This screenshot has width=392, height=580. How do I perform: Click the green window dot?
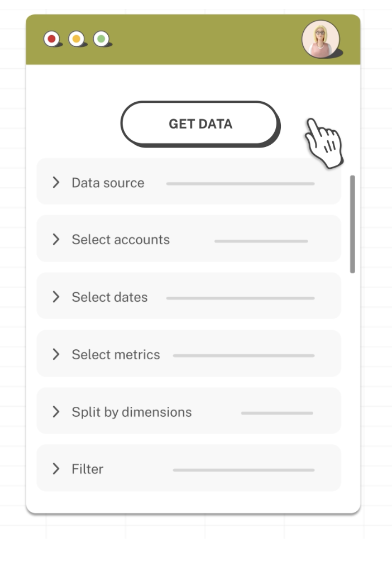point(101,39)
